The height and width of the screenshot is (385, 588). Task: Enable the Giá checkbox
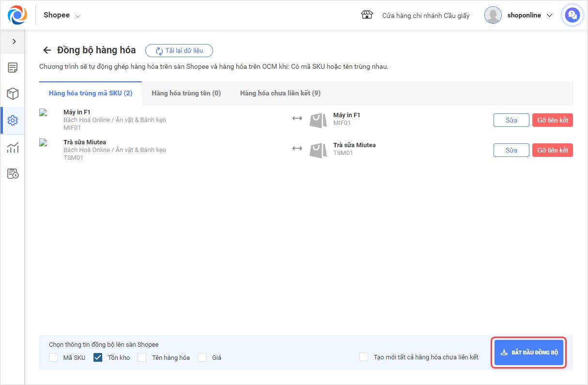[202, 357]
